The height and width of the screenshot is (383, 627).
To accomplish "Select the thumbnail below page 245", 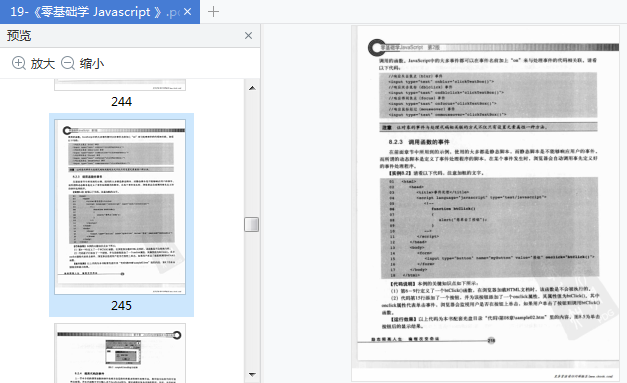I will click(120, 353).
